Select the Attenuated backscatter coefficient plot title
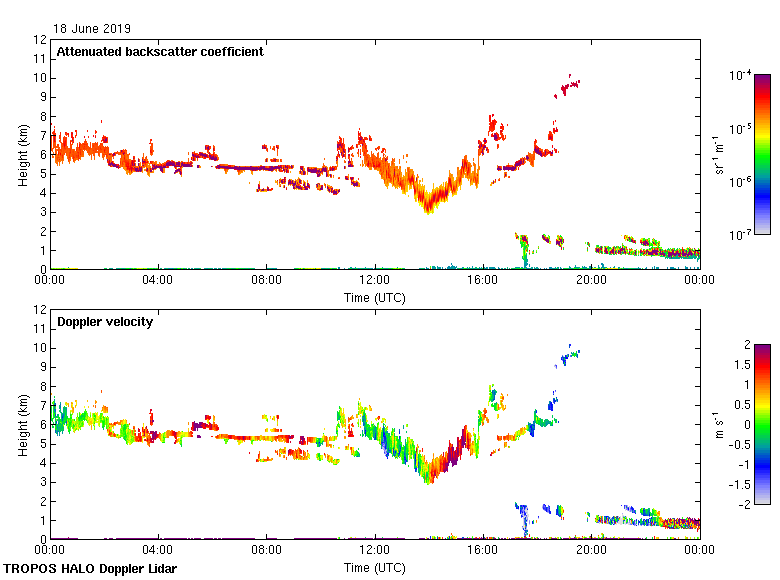780x580 pixels. 160,52
